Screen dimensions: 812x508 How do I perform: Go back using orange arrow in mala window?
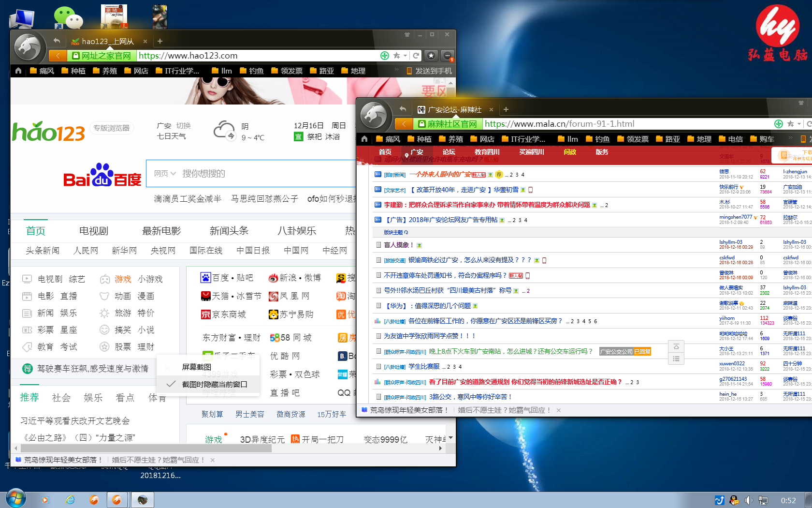(x=404, y=124)
